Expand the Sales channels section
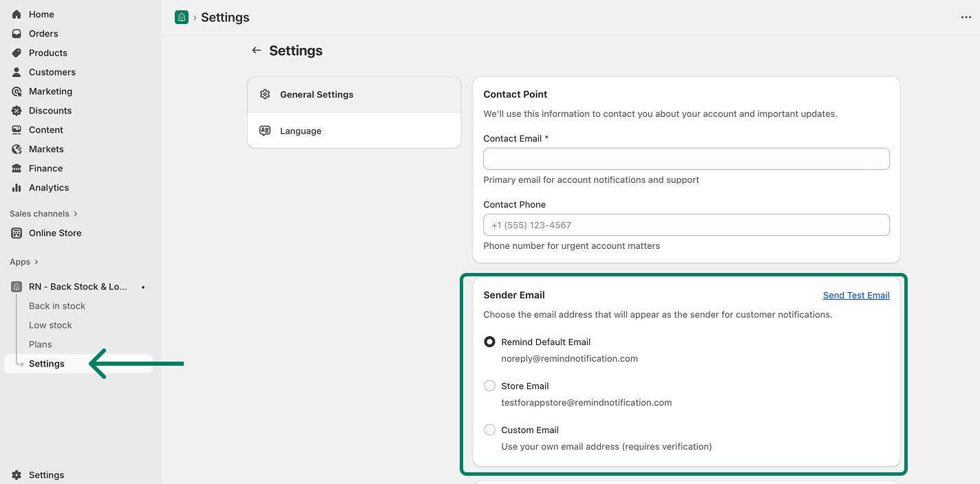The height and width of the screenshot is (484, 980). [75, 214]
